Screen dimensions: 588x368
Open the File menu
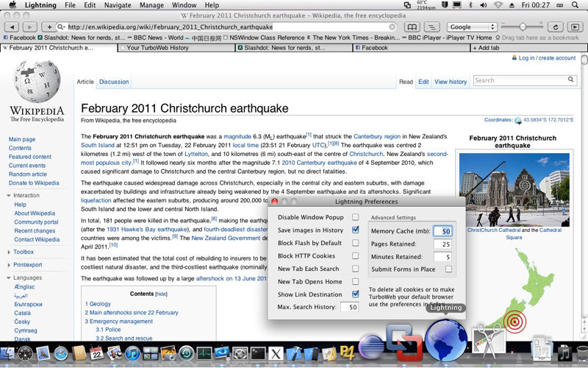point(70,5)
